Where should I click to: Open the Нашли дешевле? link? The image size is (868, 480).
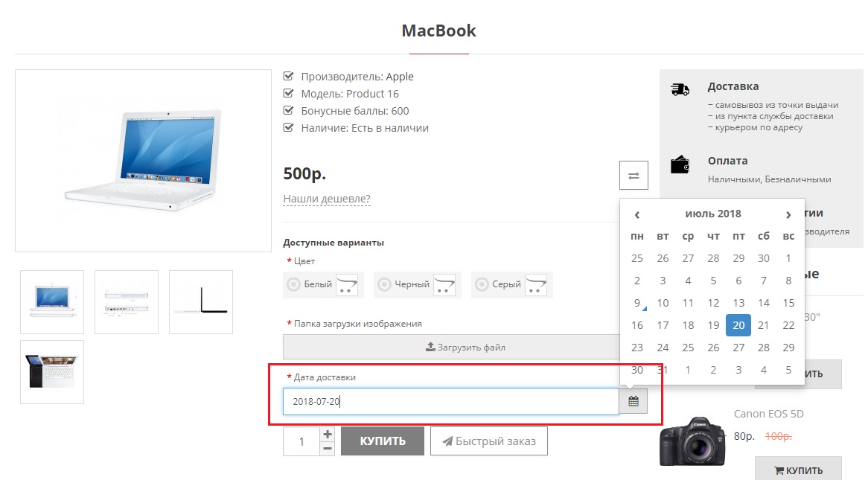(327, 199)
